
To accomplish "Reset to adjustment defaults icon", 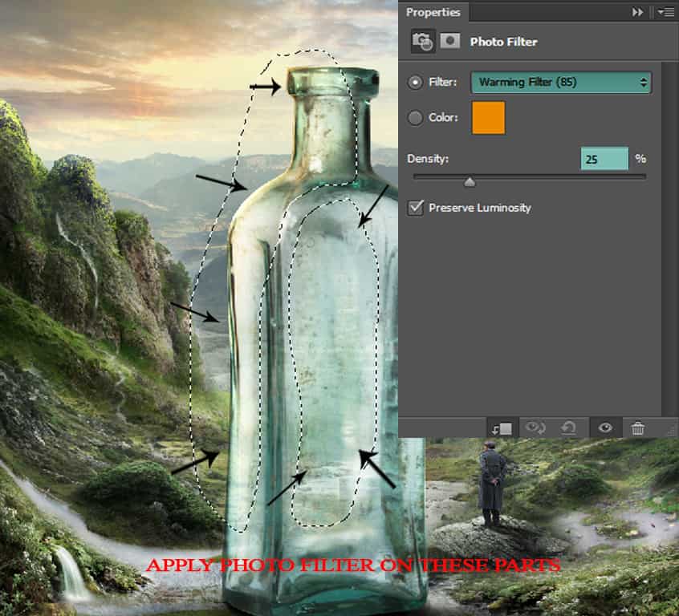I will [568, 428].
